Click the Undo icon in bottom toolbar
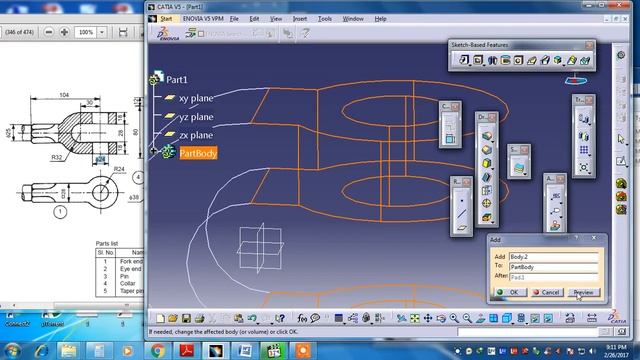Image resolution: width=640 pixels, height=360 pixels. [252, 318]
